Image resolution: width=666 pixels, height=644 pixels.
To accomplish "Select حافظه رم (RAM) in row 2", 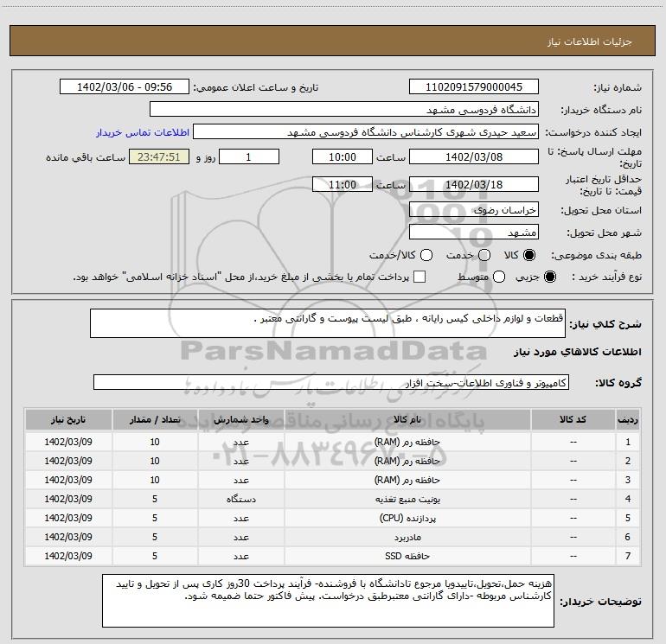I will [407, 461].
